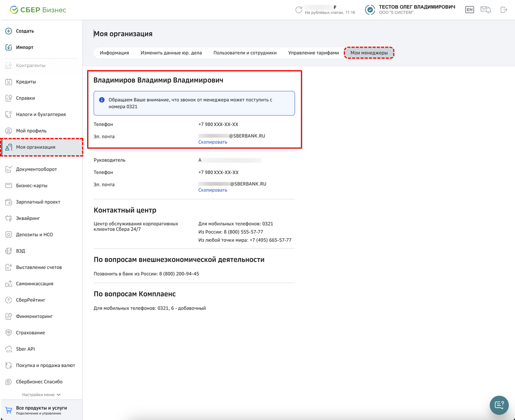Expand Настройки меню at sidebar bottom

click(41, 395)
